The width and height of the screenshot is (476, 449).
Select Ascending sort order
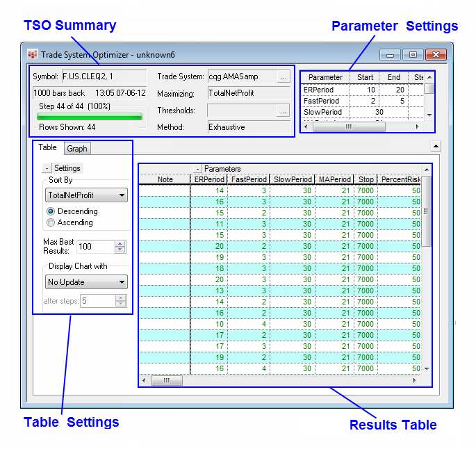click(51, 222)
